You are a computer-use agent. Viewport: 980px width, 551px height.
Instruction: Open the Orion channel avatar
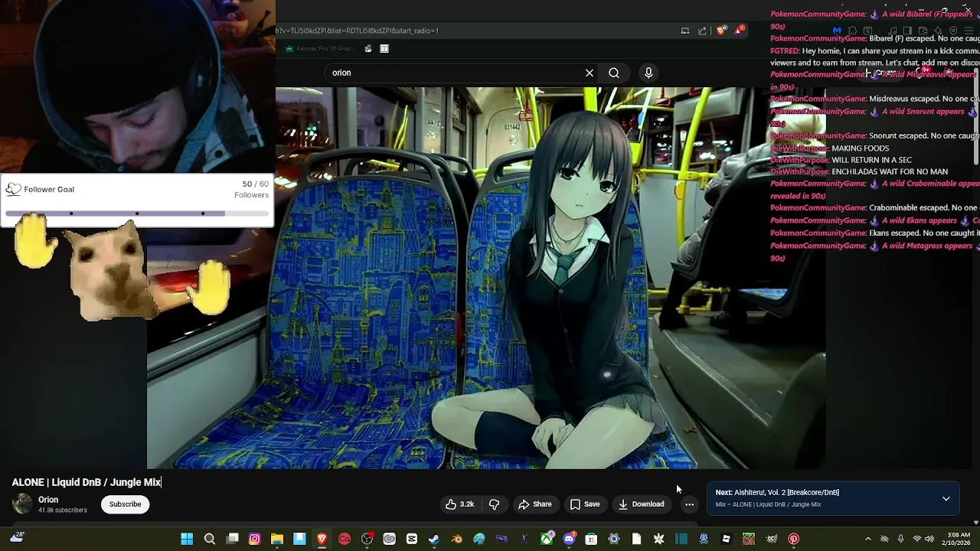coord(23,504)
